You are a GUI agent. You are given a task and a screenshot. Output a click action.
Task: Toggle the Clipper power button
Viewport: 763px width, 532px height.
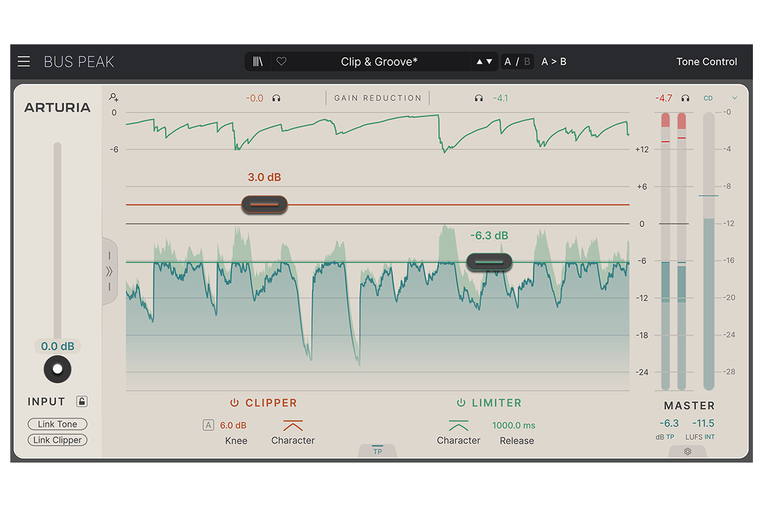pyautogui.click(x=234, y=403)
